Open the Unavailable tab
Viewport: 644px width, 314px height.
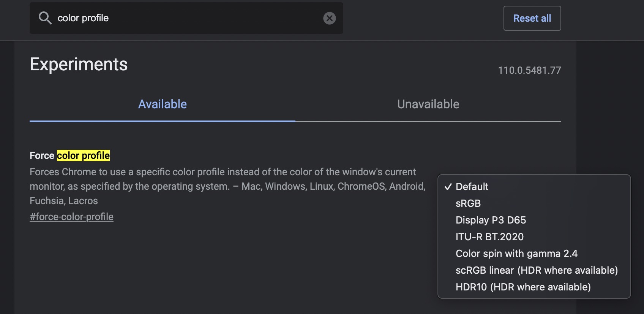click(428, 104)
